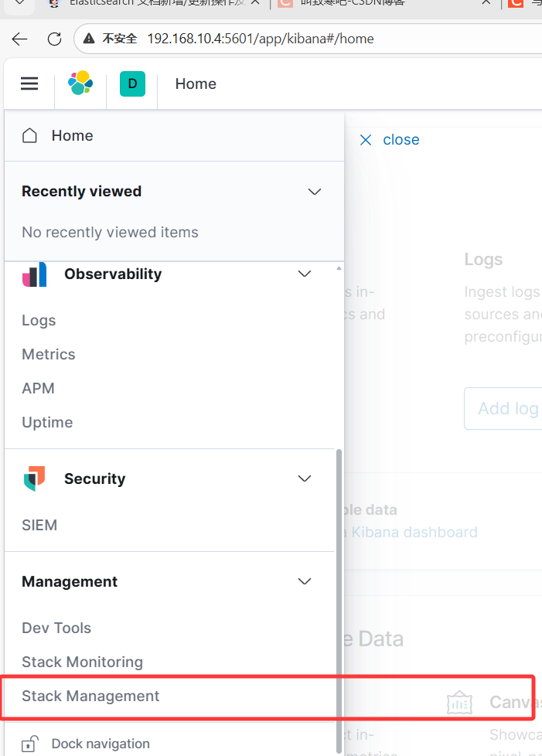Collapse the Observability section chevron
542x756 pixels.
[305, 274]
